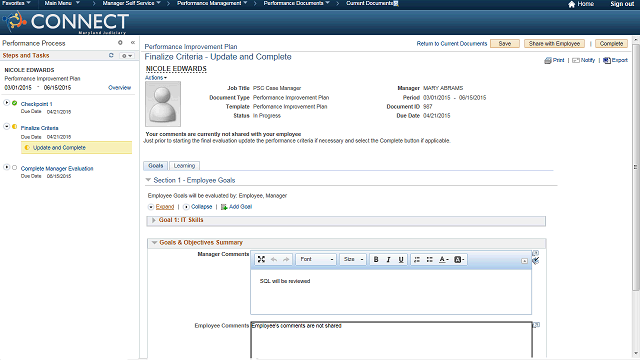Screen dimensions: 640x360
Task: Click the Save button
Action: point(505,44)
